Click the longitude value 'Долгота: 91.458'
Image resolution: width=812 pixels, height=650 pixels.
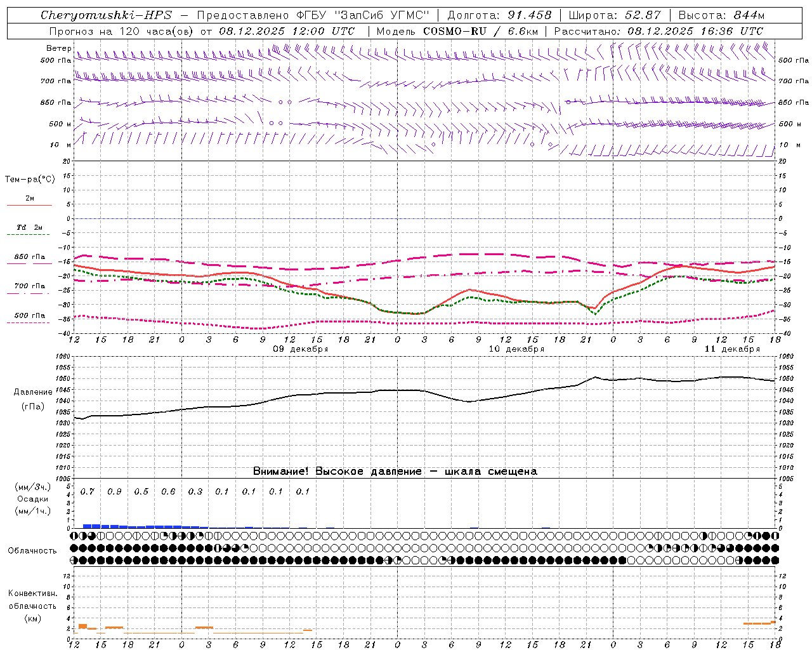point(500,15)
